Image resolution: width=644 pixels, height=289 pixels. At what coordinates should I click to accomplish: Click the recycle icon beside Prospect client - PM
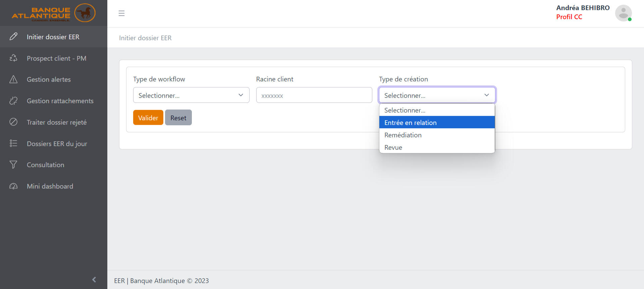13,58
